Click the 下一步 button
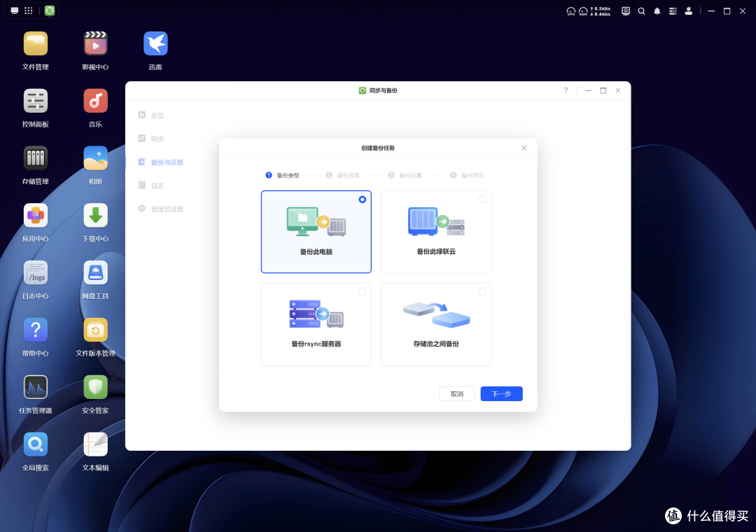 [x=501, y=393]
